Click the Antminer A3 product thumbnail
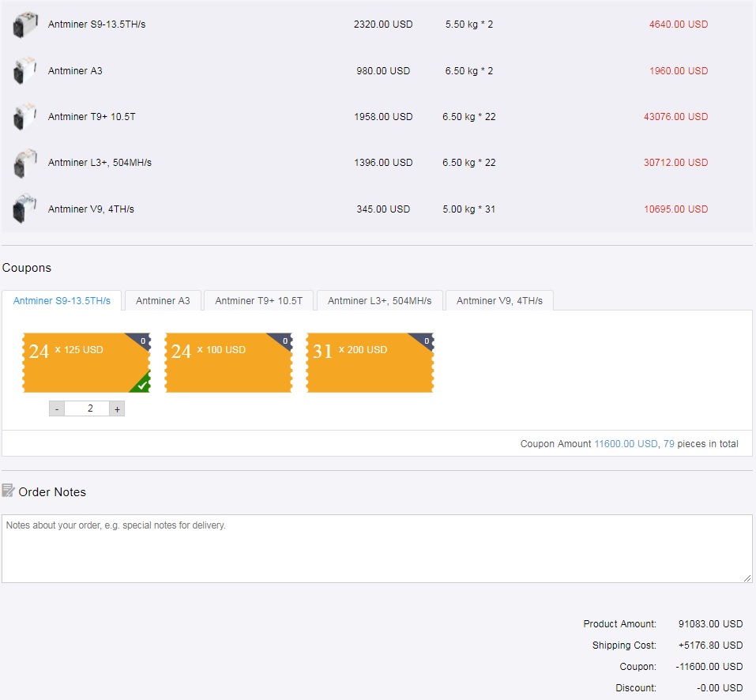756x700 pixels. (x=25, y=71)
